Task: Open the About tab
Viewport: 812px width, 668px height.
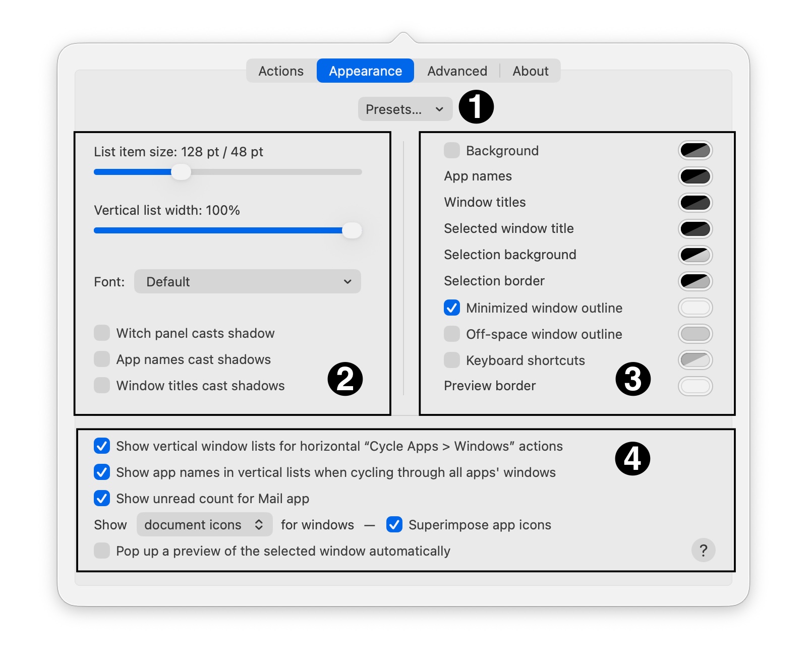Action: (530, 71)
